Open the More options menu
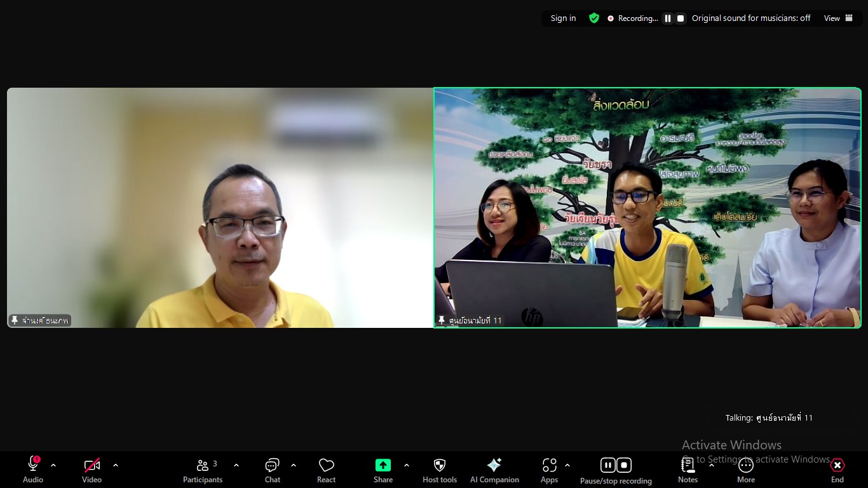 746,470
